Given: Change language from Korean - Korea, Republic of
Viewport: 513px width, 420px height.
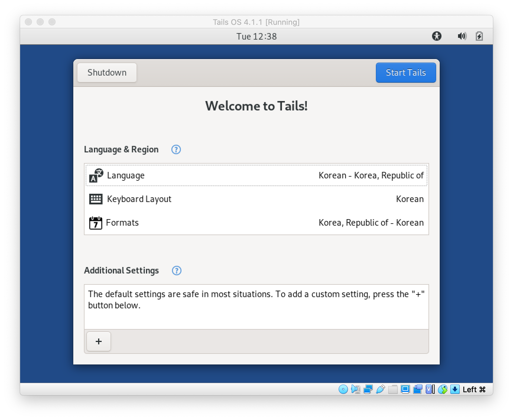Looking at the screenshot, I should (x=371, y=175).
